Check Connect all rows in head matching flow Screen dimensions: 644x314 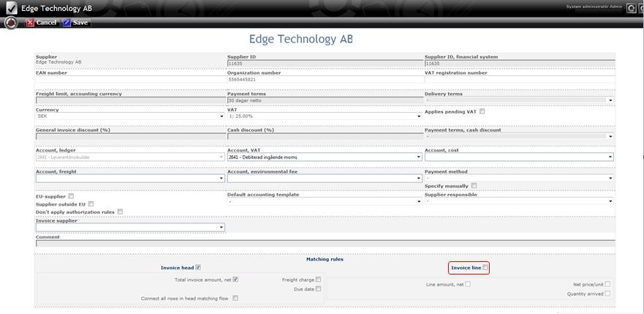pos(235,299)
